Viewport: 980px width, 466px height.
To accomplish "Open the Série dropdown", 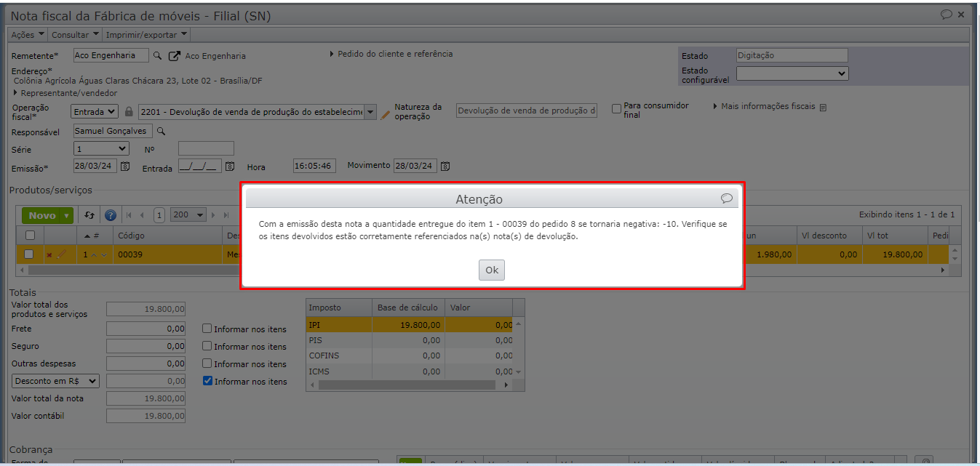I will pos(101,148).
